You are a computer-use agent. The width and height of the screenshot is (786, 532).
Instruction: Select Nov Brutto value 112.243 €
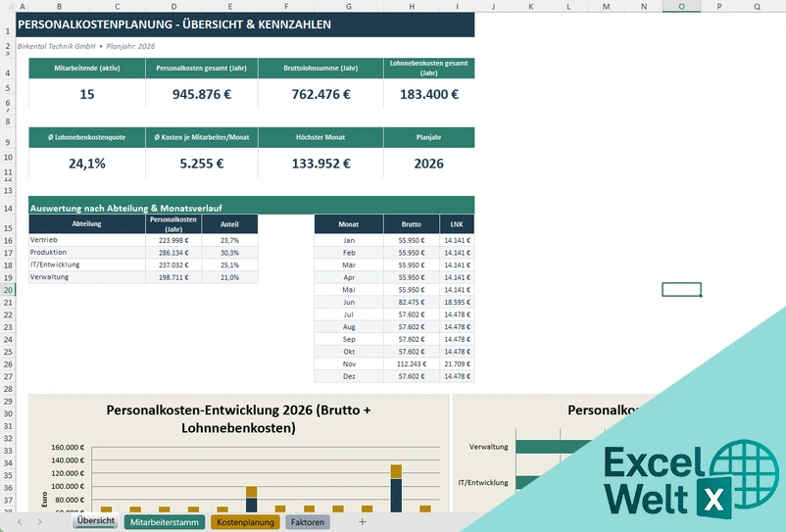(x=411, y=364)
